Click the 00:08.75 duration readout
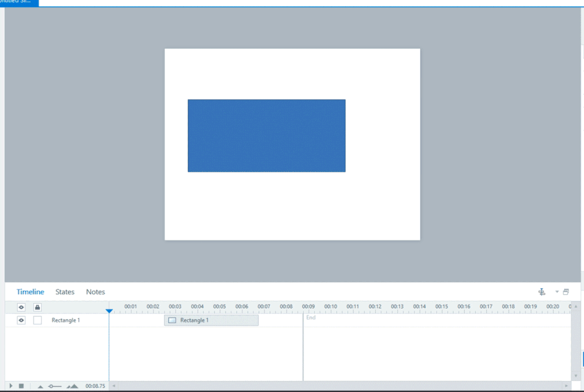The width and height of the screenshot is (584, 392). 95,386
